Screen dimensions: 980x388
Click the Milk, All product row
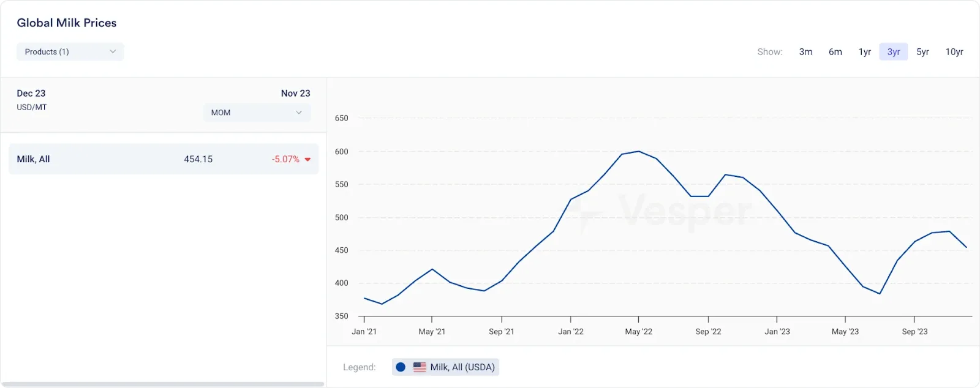[x=164, y=159]
